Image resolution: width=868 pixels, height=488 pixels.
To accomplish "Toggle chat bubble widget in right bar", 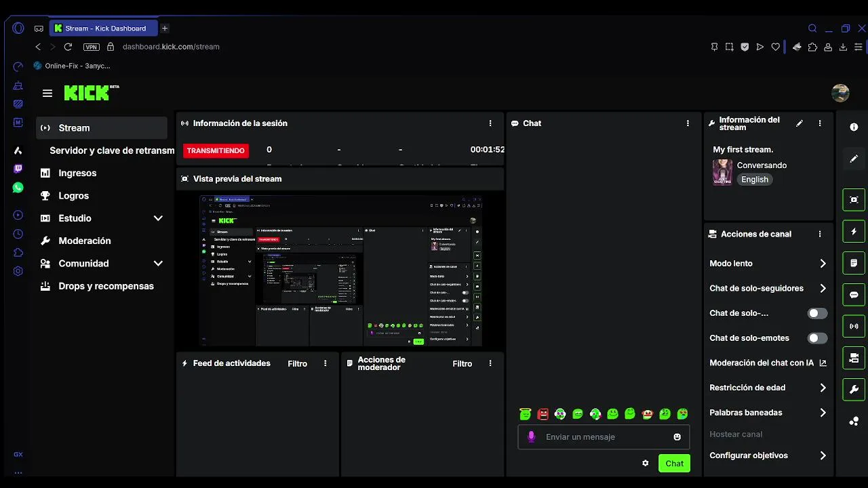I will click(x=854, y=295).
